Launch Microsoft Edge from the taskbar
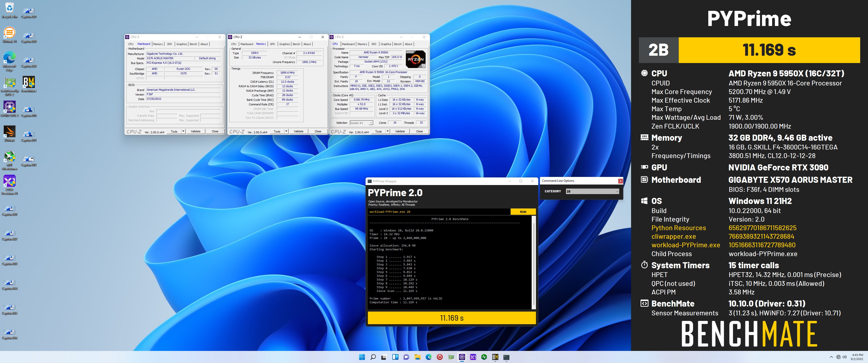Screen dimensions: 868x363 (x=429, y=357)
